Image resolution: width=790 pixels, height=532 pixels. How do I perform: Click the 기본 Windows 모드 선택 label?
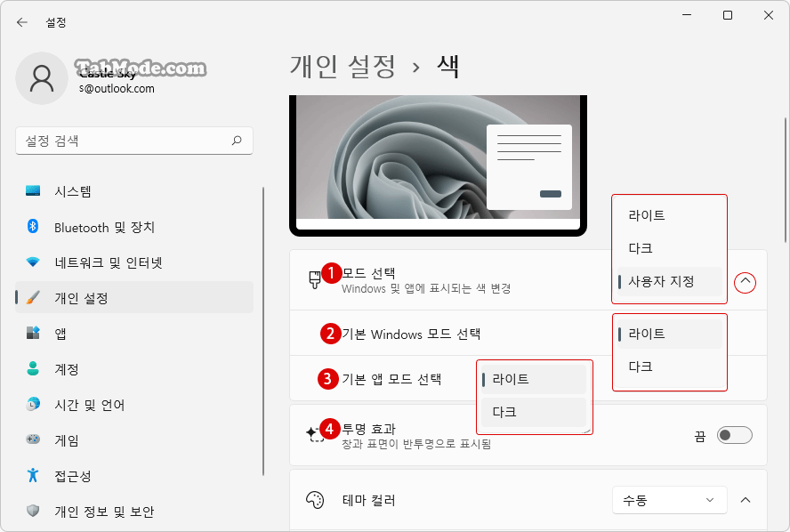click(x=411, y=334)
